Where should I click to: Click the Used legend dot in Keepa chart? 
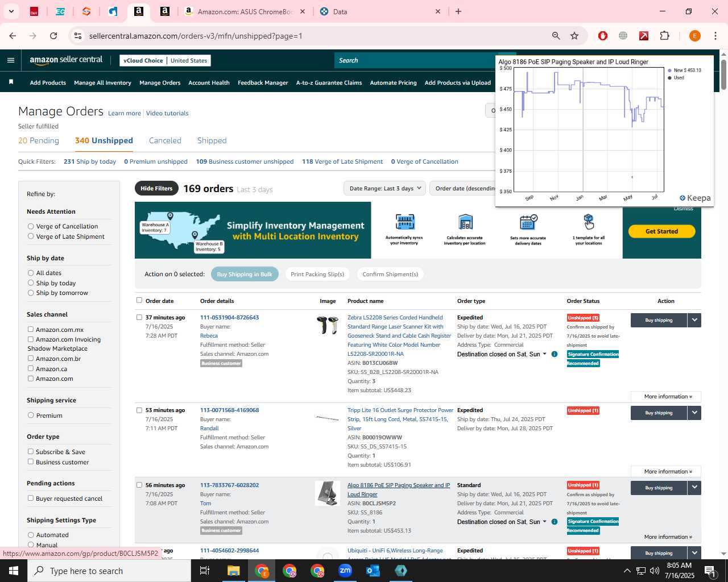(x=670, y=78)
